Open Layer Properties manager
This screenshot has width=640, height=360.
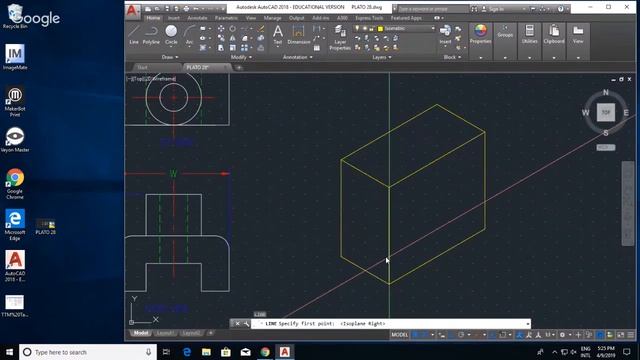coord(340,38)
